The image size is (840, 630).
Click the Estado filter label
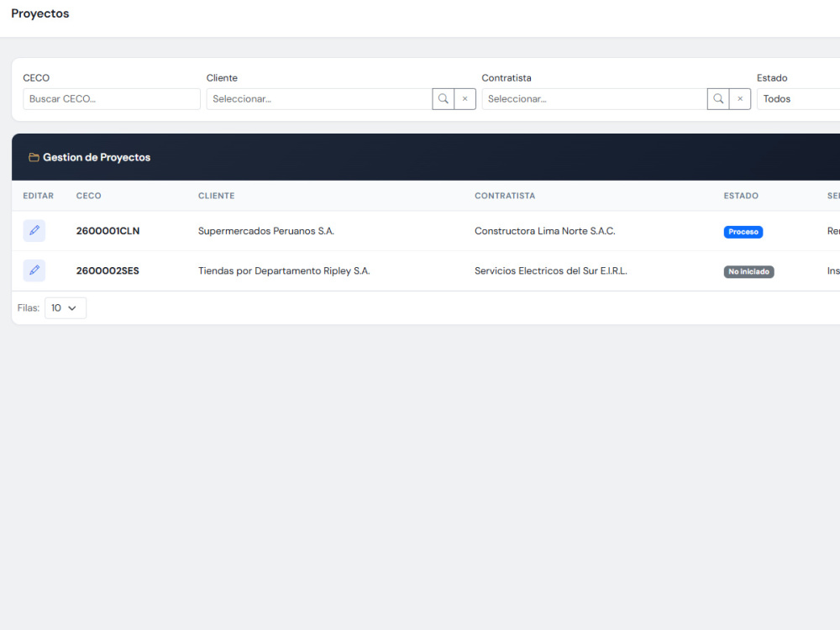click(x=772, y=78)
